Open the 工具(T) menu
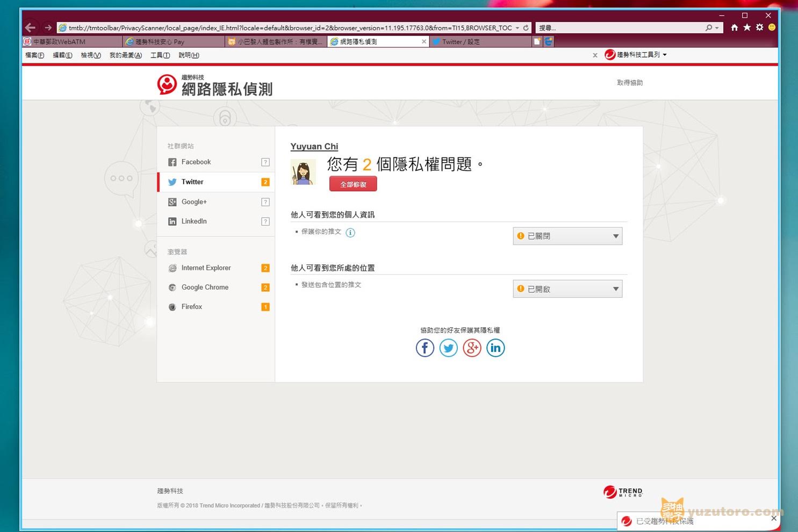 tap(160, 55)
